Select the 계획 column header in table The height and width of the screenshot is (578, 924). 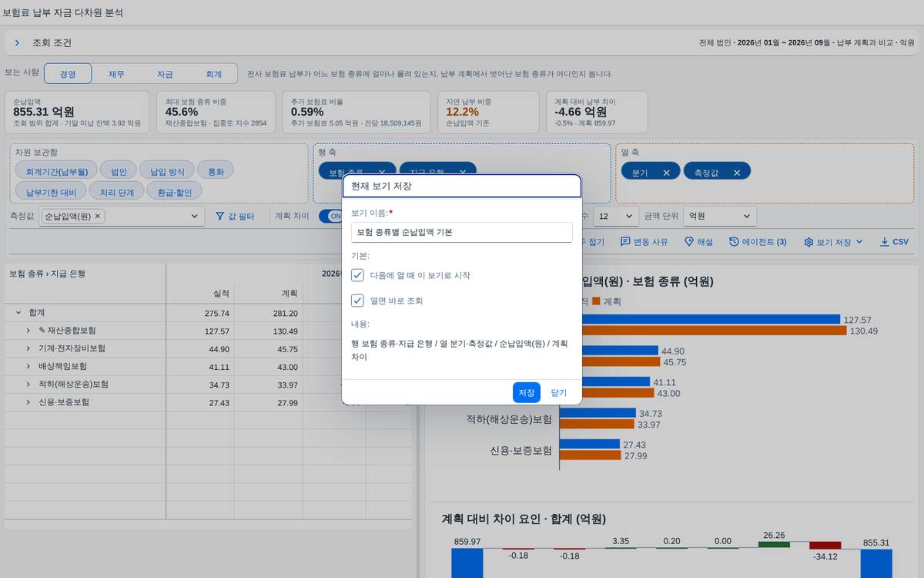[269, 293]
